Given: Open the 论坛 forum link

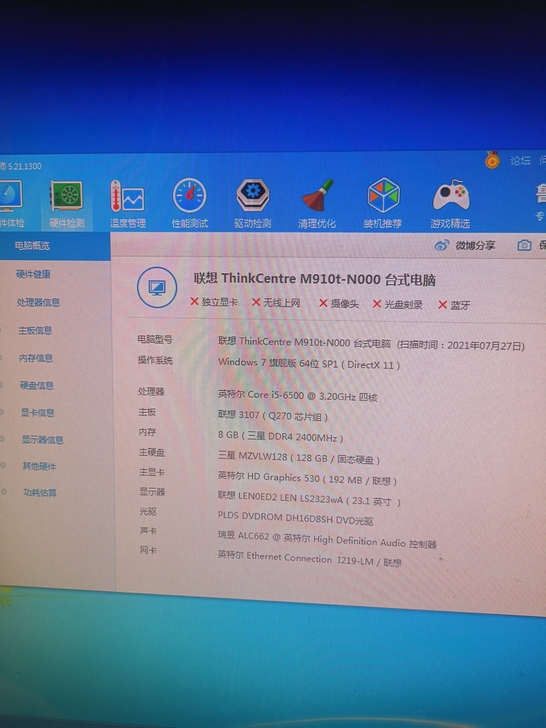Looking at the screenshot, I should [520, 161].
